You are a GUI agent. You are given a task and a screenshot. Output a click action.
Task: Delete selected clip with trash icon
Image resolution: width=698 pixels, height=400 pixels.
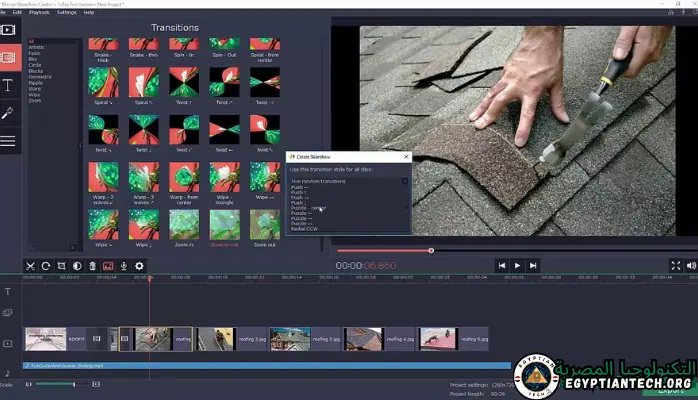[x=93, y=266]
